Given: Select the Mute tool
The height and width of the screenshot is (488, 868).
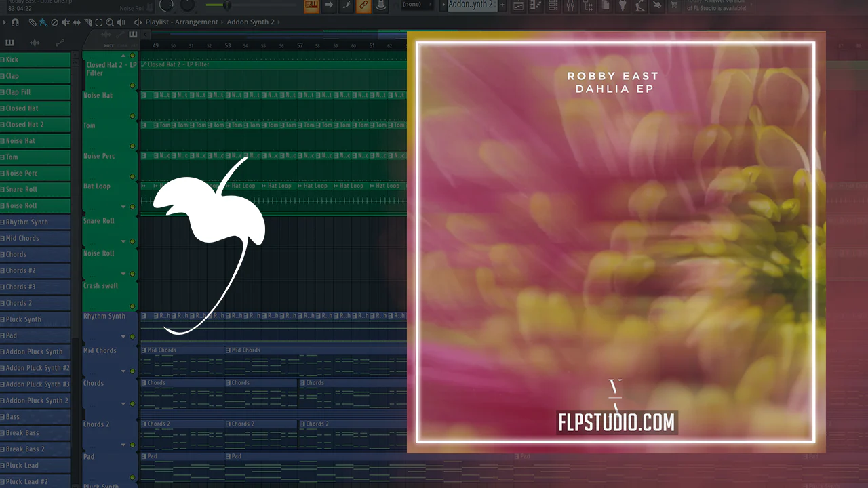Looking at the screenshot, I should (66, 22).
